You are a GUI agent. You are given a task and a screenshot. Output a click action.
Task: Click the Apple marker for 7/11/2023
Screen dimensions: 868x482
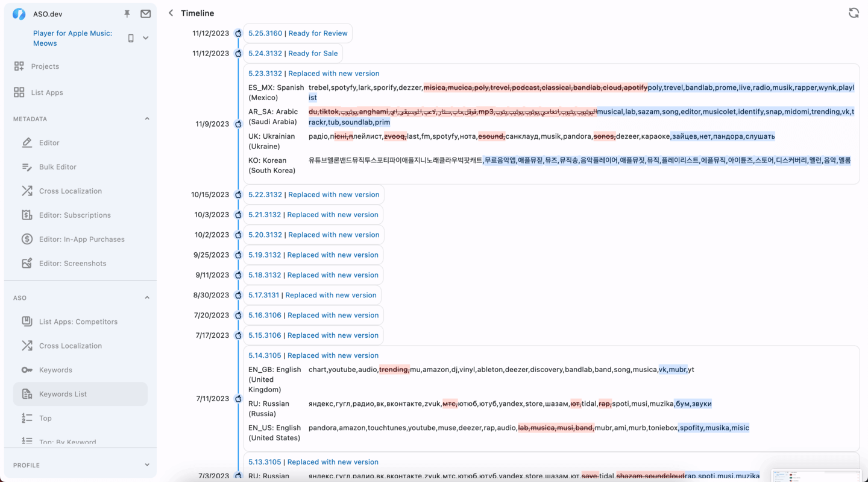pyautogui.click(x=238, y=399)
